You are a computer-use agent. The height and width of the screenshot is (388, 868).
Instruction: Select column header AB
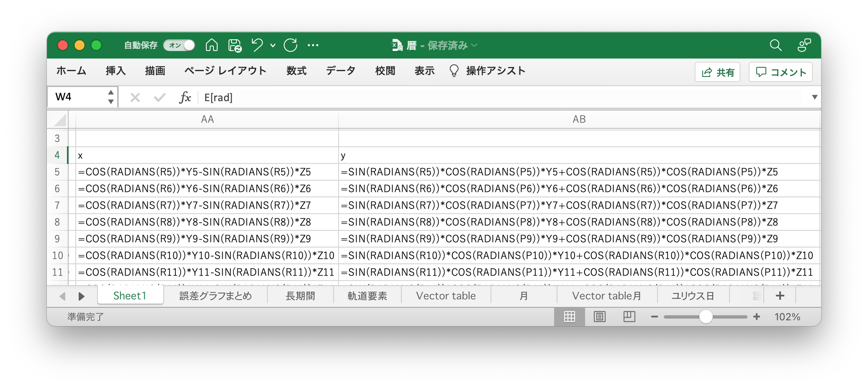click(579, 119)
